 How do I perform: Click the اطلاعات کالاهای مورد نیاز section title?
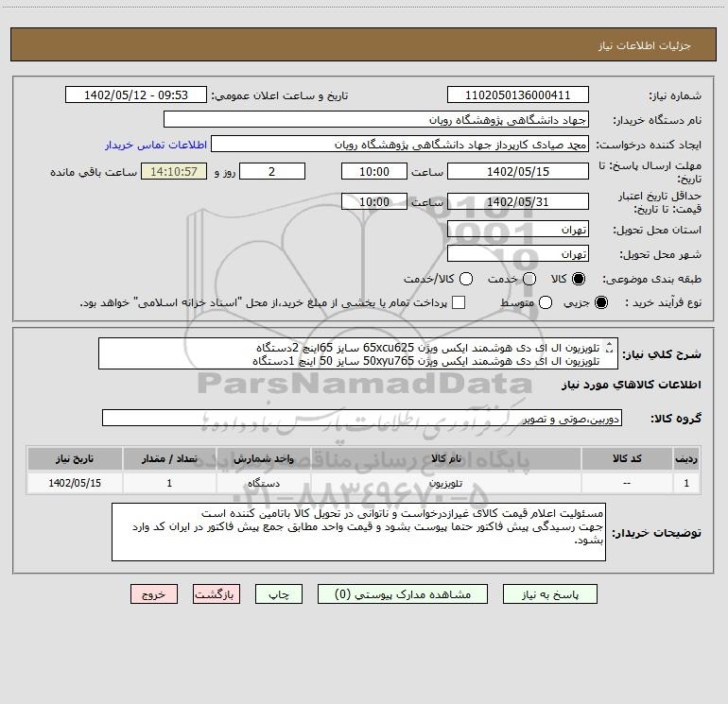(631, 385)
